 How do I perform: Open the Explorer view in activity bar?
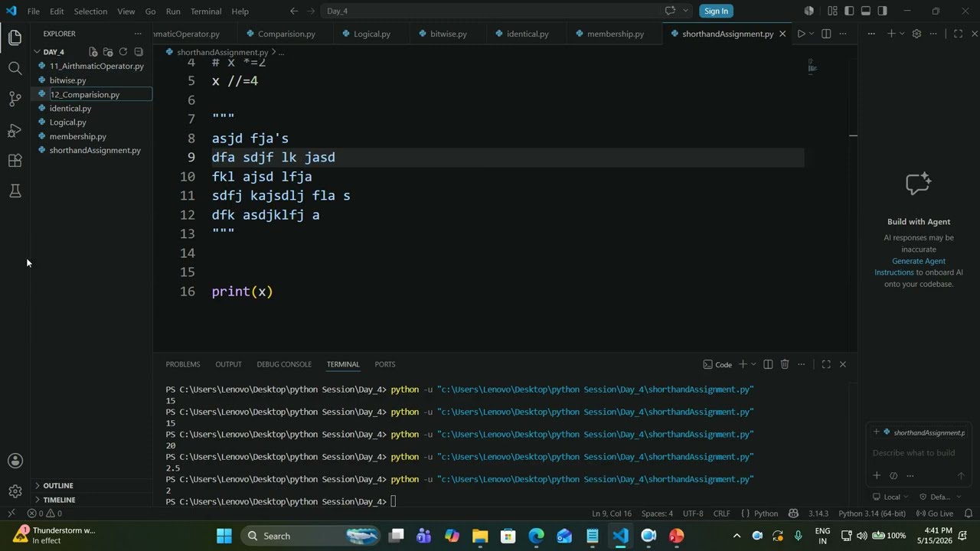[15, 37]
